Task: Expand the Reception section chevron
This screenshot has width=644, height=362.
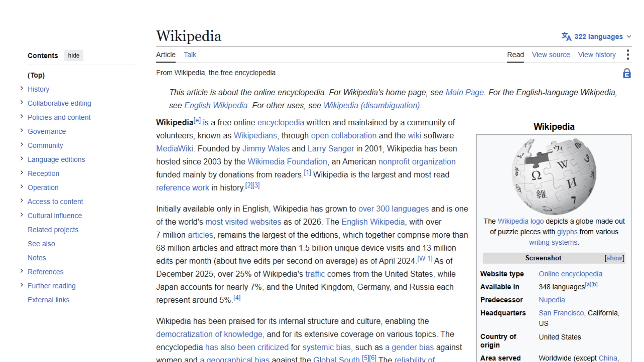Action: pyautogui.click(x=21, y=173)
